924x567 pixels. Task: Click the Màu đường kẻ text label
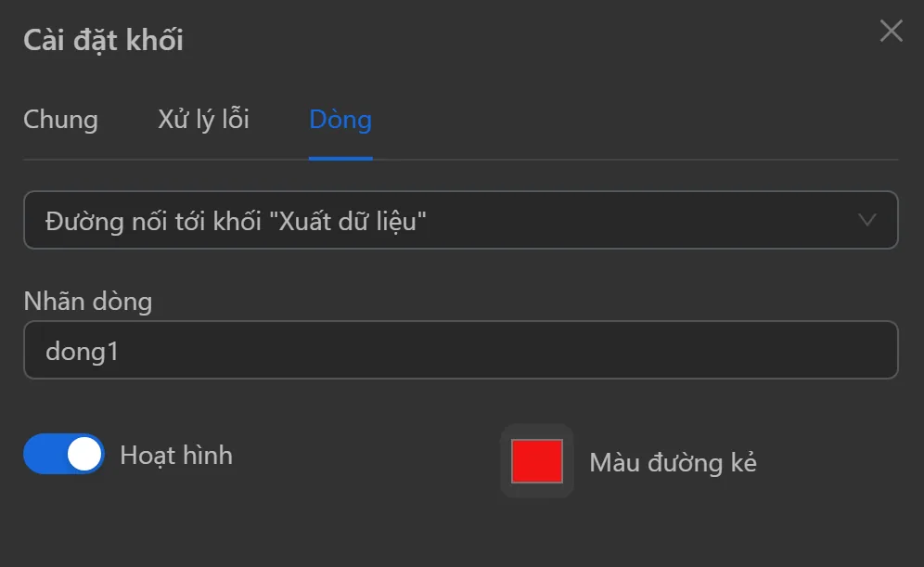pyautogui.click(x=674, y=461)
